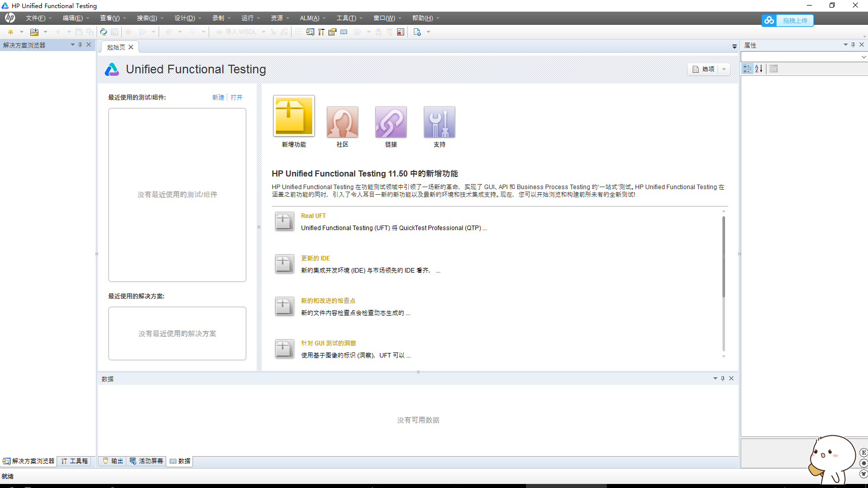The height and width of the screenshot is (488, 868).
Task: Click the box icon beside 新的和改进的检查点
Action: pos(284,306)
